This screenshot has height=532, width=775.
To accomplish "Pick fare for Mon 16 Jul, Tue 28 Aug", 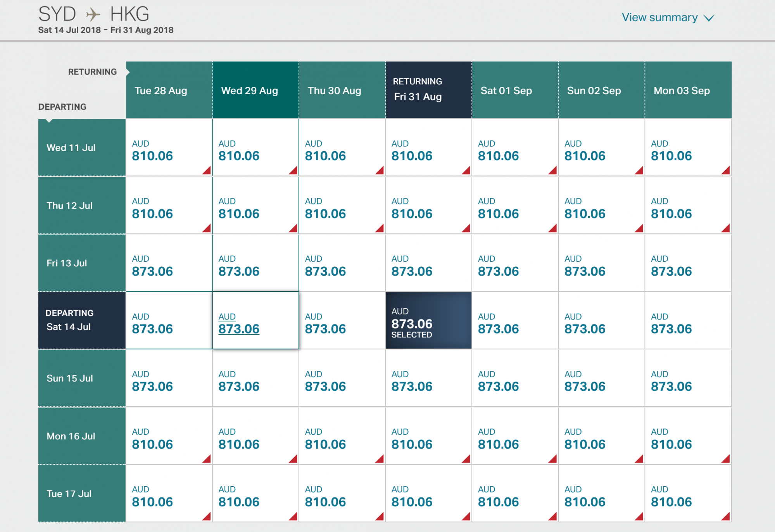I will pos(169,436).
